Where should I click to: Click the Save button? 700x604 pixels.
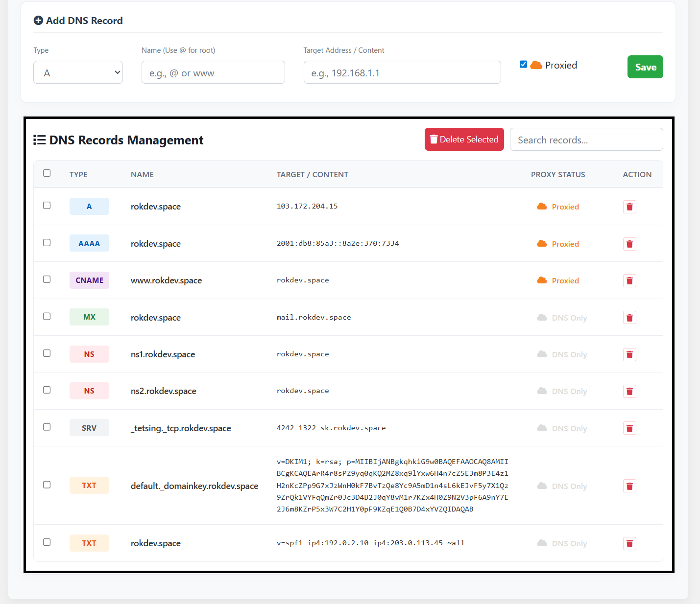(x=645, y=67)
